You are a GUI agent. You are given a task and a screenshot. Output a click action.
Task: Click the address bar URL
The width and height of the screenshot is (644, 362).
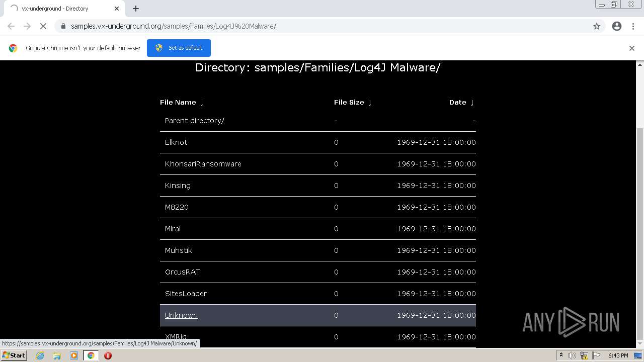pos(173,26)
